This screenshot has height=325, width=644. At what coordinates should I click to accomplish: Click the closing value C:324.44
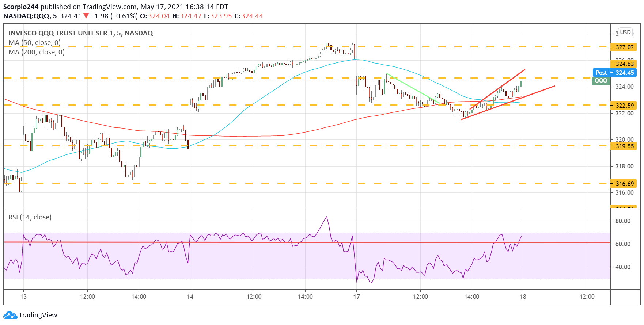point(249,16)
